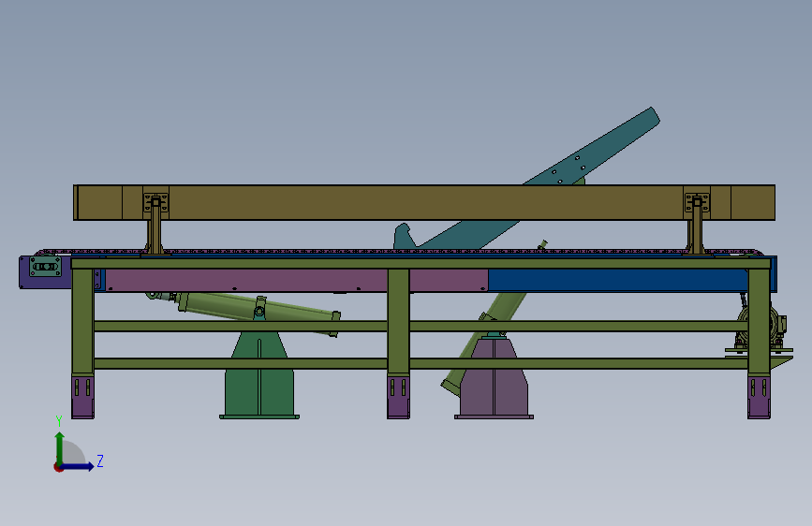This screenshot has height=526, width=812.
Task: Select the long brown top beam
Action: [x=423, y=202]
